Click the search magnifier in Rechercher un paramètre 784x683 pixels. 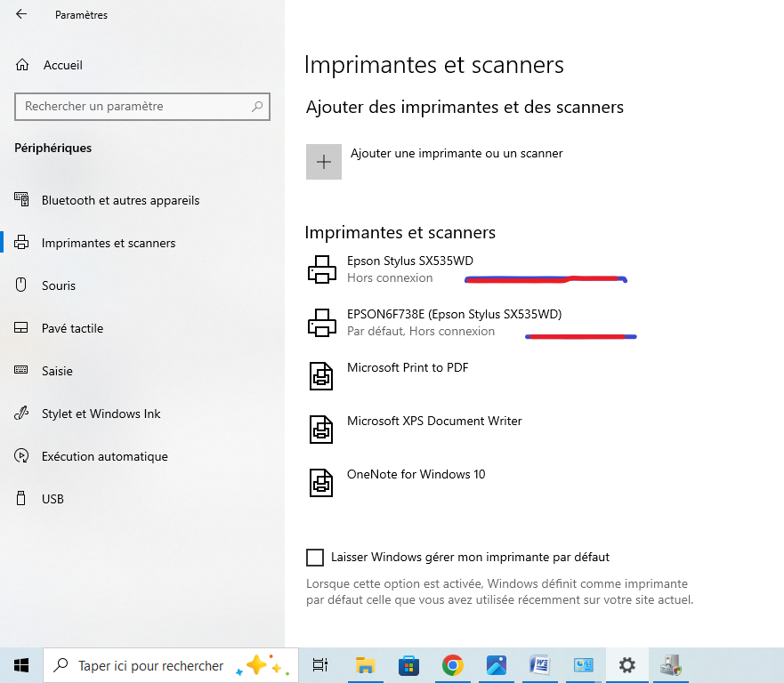257,106
